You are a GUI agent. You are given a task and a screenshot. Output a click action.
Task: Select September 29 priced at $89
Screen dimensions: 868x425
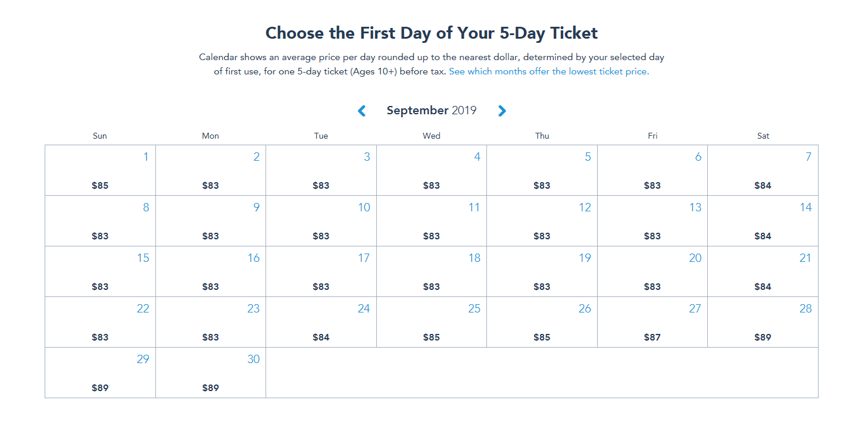coord(100,373)
